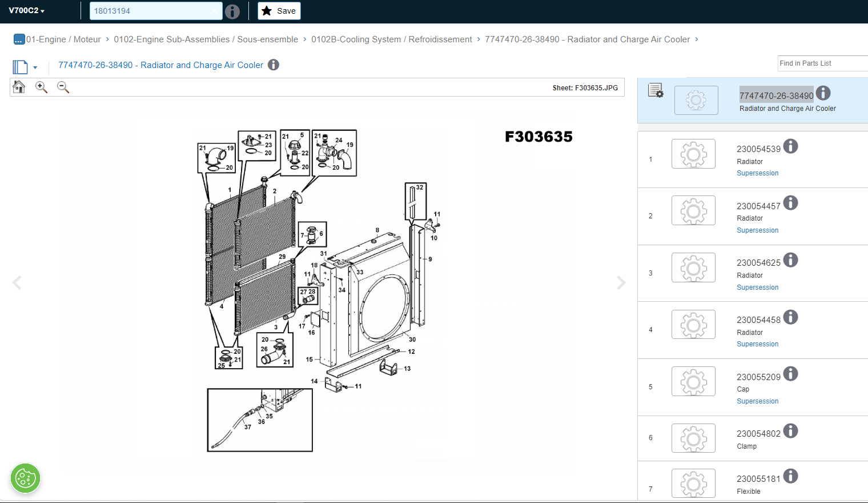Go to next diagram sheet arrow

coord(621,283)
